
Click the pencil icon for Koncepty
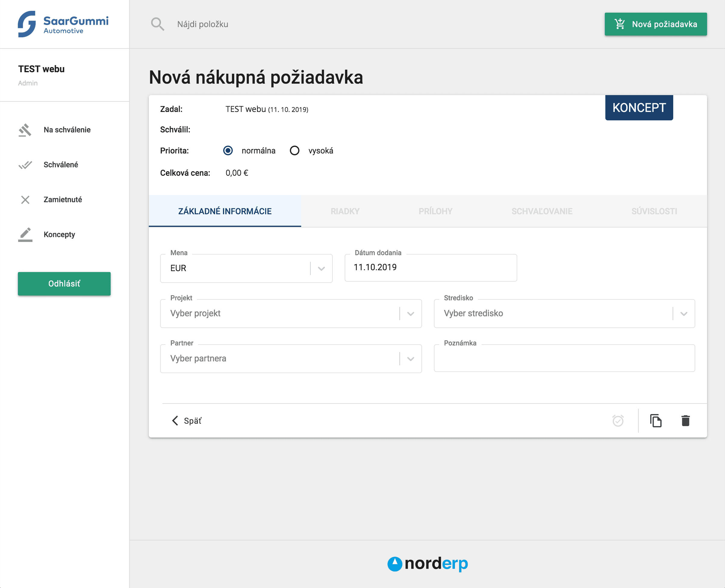click(25, 235)
